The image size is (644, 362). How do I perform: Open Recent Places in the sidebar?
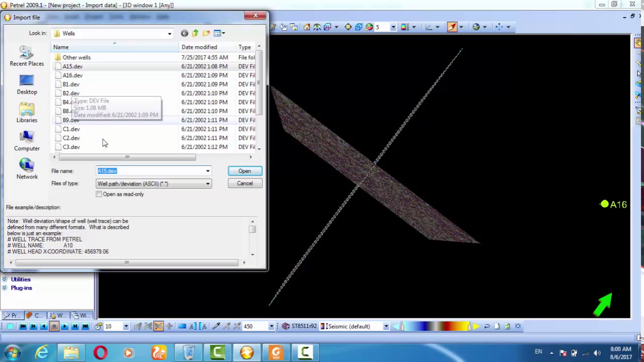27,56
